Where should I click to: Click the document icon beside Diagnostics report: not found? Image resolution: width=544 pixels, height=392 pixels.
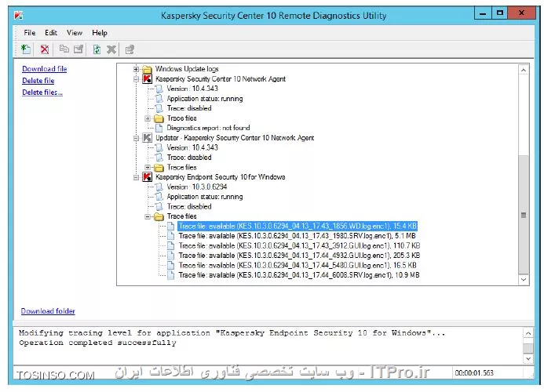pyautogui.click(x=159, y=128)
